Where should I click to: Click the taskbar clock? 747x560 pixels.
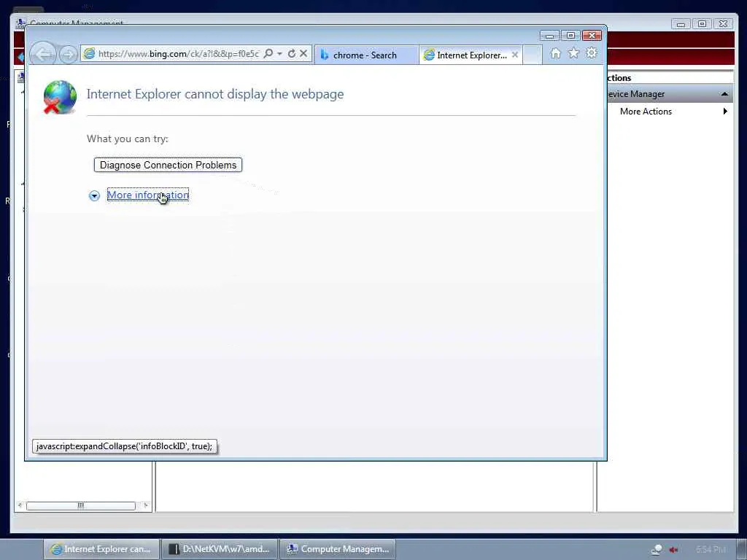(711, 550)
